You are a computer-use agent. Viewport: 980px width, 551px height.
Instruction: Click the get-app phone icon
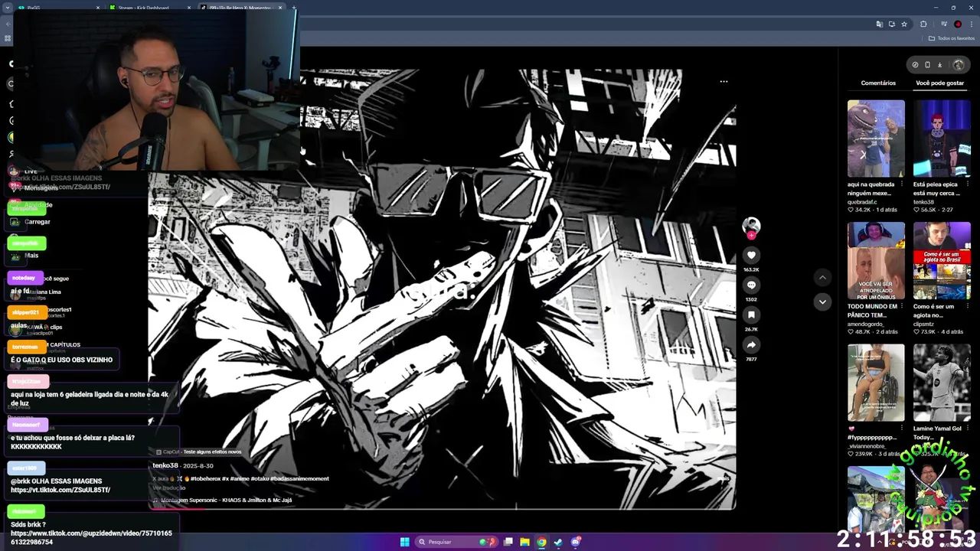coord(927,65)
